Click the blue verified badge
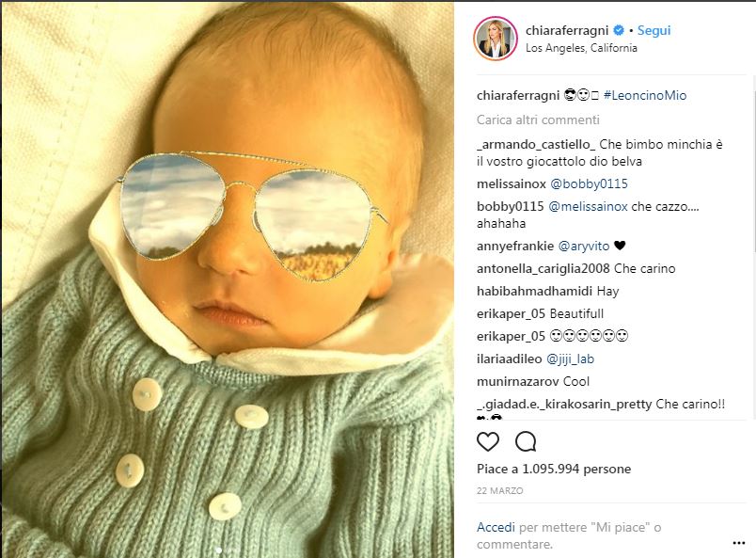This screenshot has width=756, height=558. pyautogui.click(x=618, y=31)
